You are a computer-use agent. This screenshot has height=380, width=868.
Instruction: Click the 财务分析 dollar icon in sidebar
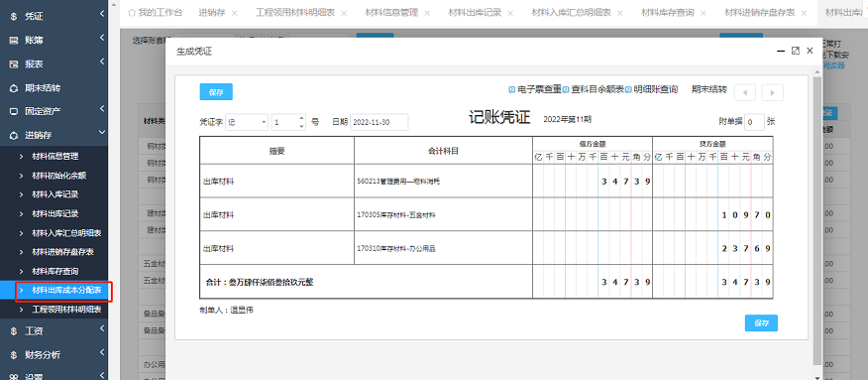14,355
